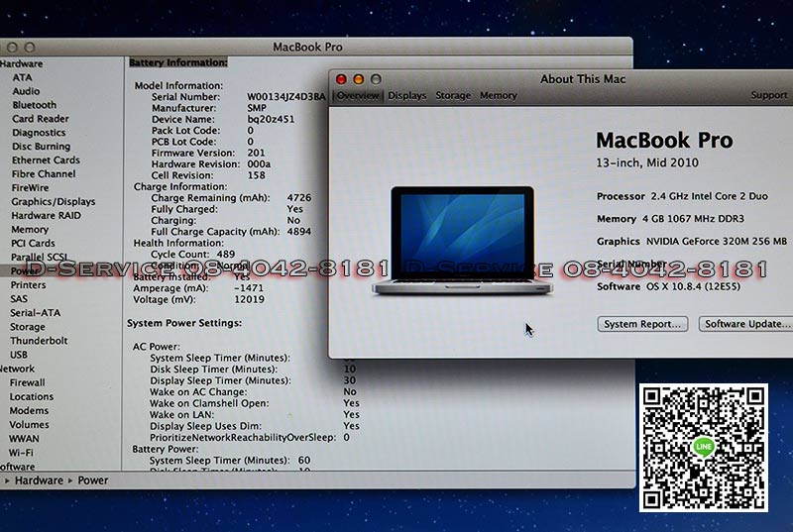Open Storage tab in About This Mac
The height and width of the screenshot is (532, 793).
pyautogui.click(x=453, y=95)
